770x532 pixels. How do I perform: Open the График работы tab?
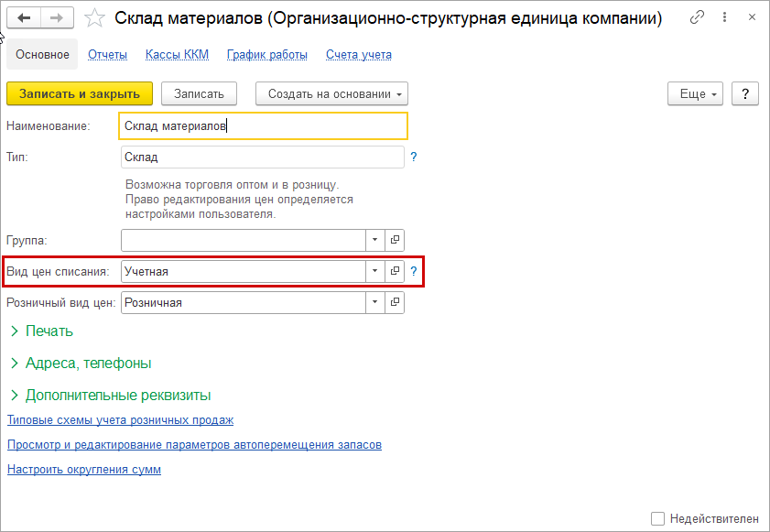267,55
